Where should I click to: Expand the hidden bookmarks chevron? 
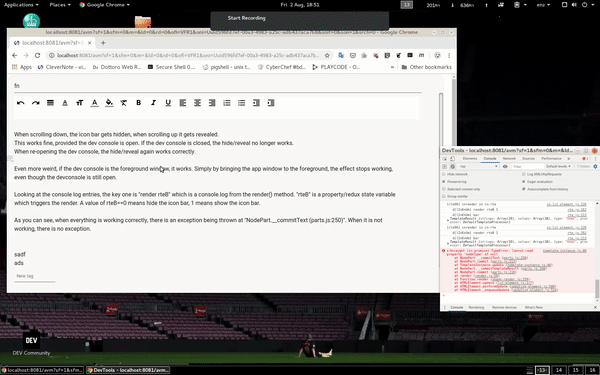point(392,67)
